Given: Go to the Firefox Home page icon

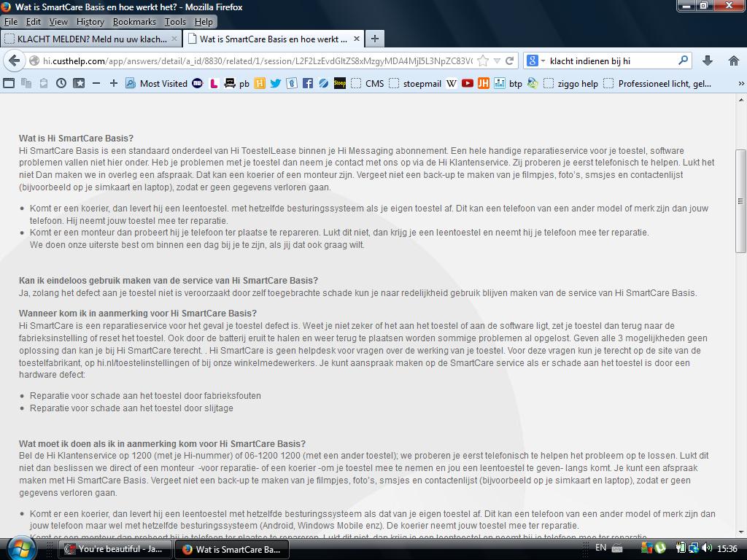Looking at the screenshot, I should coord(733,61).
